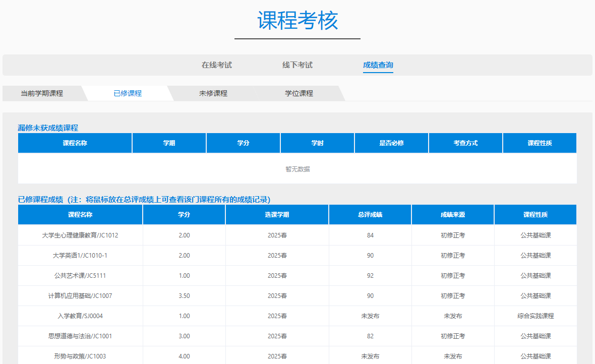This screenshot has height=364, width=595.
Task: Click the 形势与政策/JC1003 course name
Action: point(80,356)
